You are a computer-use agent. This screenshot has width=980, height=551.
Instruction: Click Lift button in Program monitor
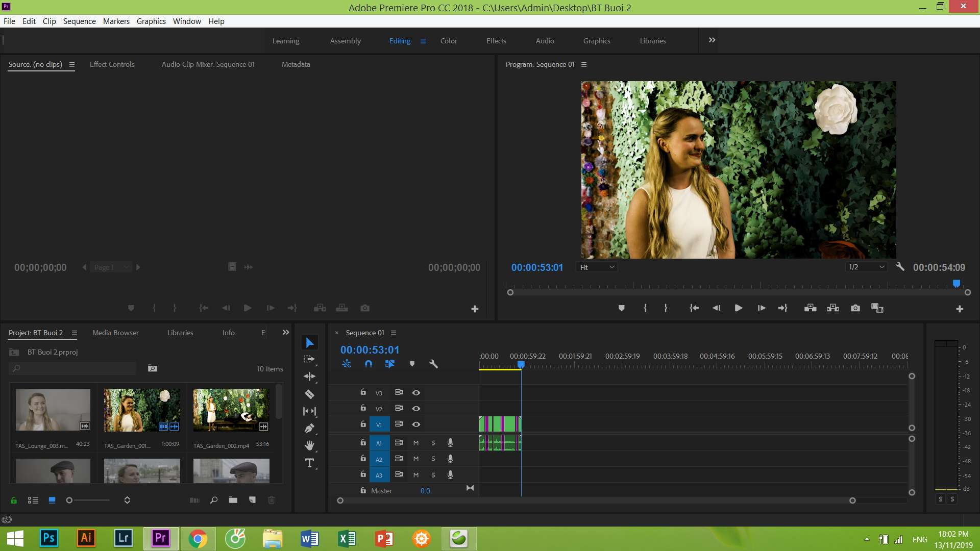(810, 308)
